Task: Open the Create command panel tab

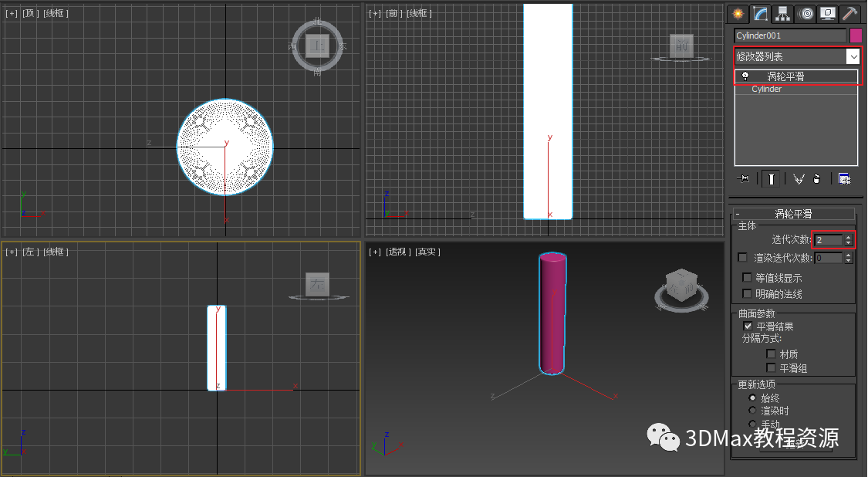Action: point(738,14)
